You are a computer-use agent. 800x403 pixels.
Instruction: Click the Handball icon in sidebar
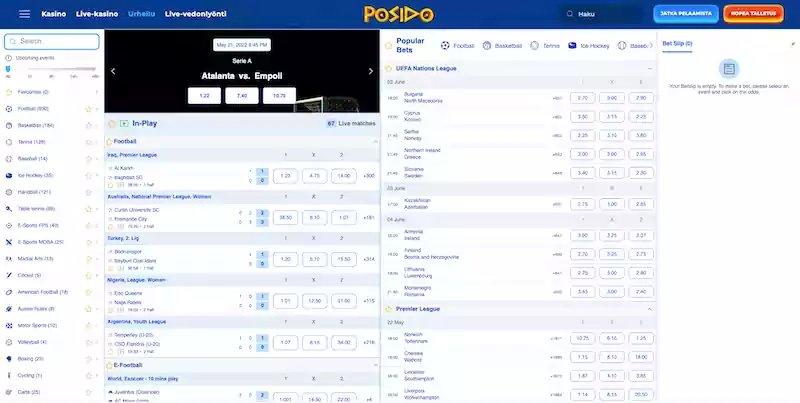[x=9, y=192]
